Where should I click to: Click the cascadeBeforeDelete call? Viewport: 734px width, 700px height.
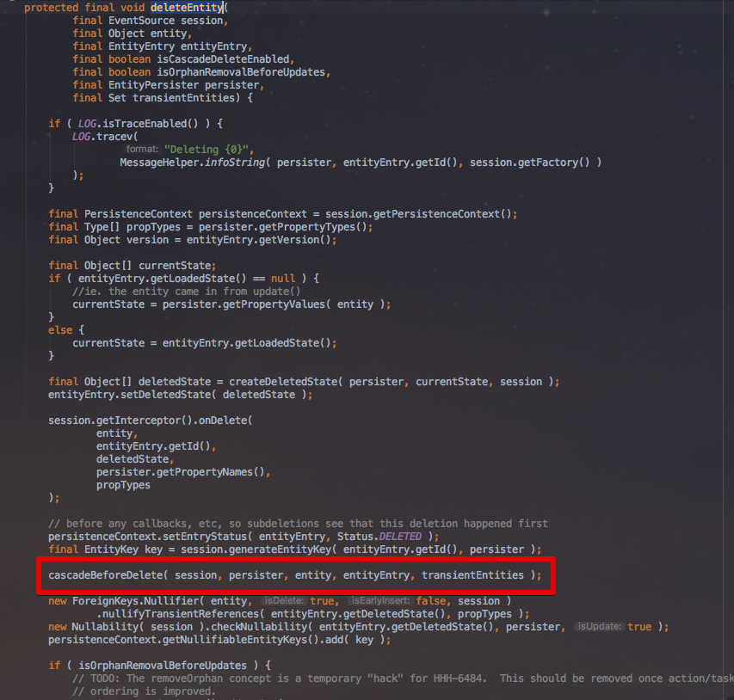[x=294, y=575]
